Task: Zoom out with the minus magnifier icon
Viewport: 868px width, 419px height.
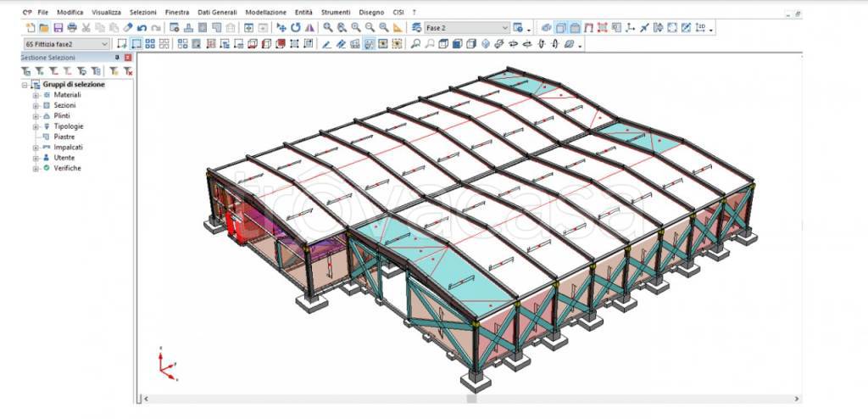Action: pyautogui.click(x=370, y=28)
